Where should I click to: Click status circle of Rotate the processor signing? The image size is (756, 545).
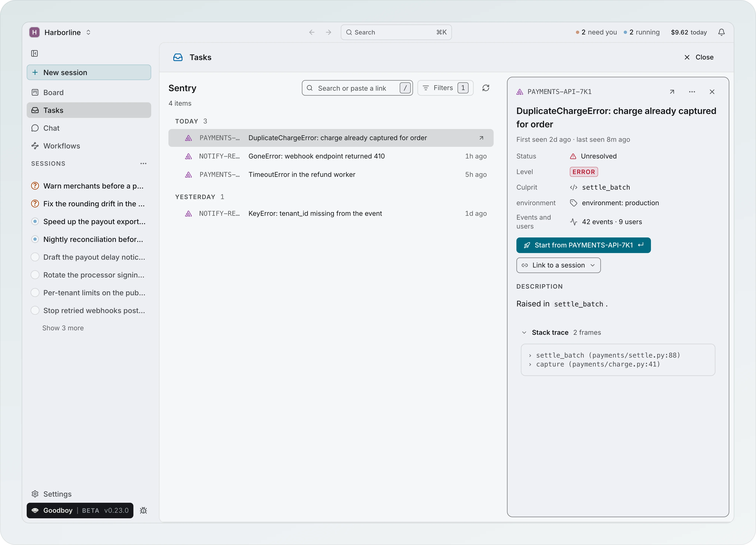[35, 275]
